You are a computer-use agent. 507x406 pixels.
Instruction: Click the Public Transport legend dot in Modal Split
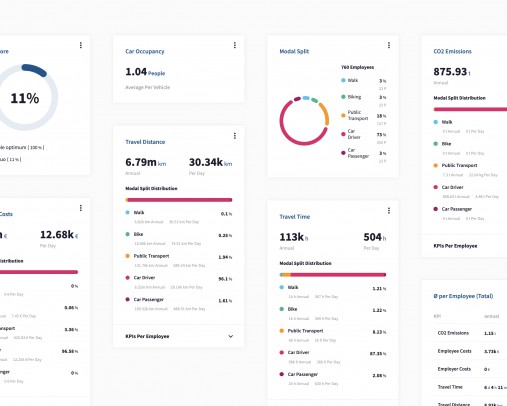coord(343,115)
